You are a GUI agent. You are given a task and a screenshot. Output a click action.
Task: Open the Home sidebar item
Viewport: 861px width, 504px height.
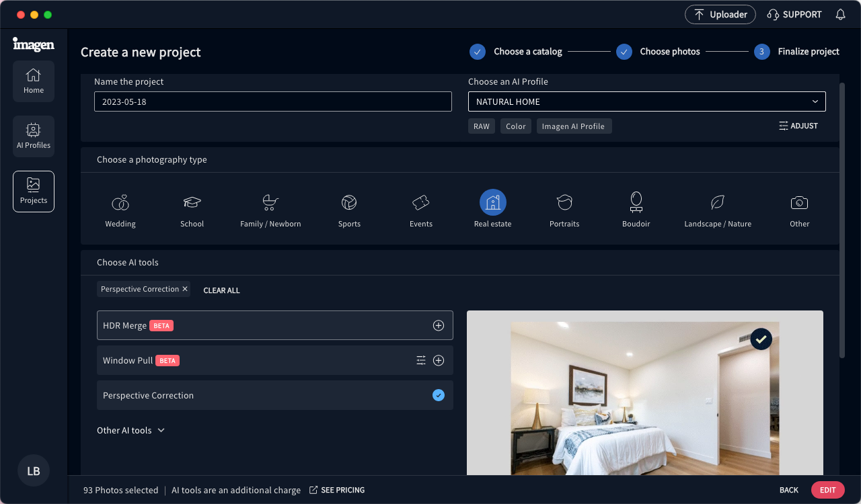point(34,81)
